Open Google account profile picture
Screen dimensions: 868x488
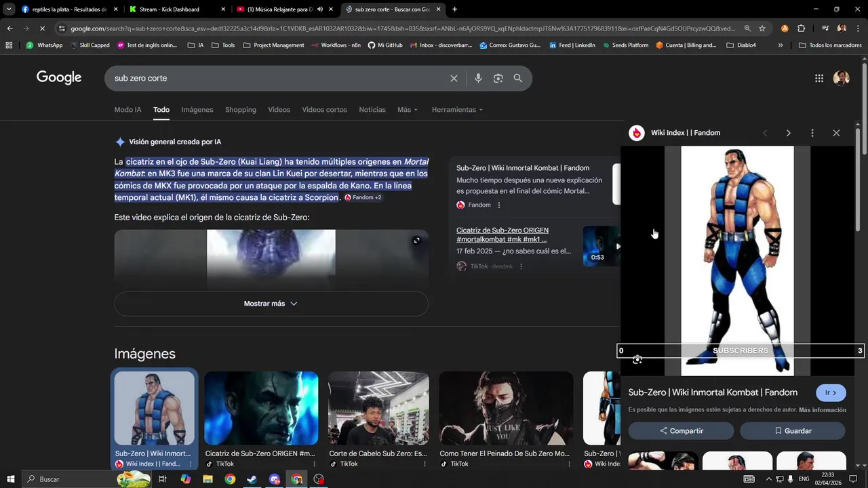point(841,78)
